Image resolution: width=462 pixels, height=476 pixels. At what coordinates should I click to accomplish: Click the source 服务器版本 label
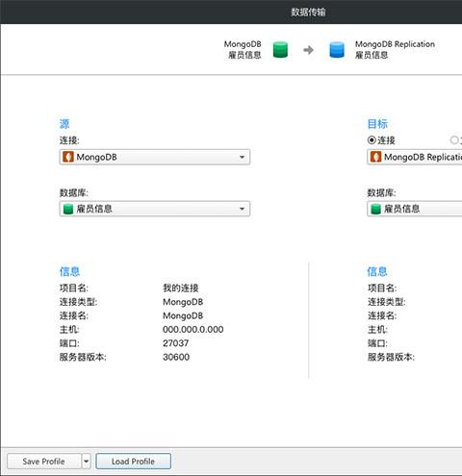click(x=83, y=357)
